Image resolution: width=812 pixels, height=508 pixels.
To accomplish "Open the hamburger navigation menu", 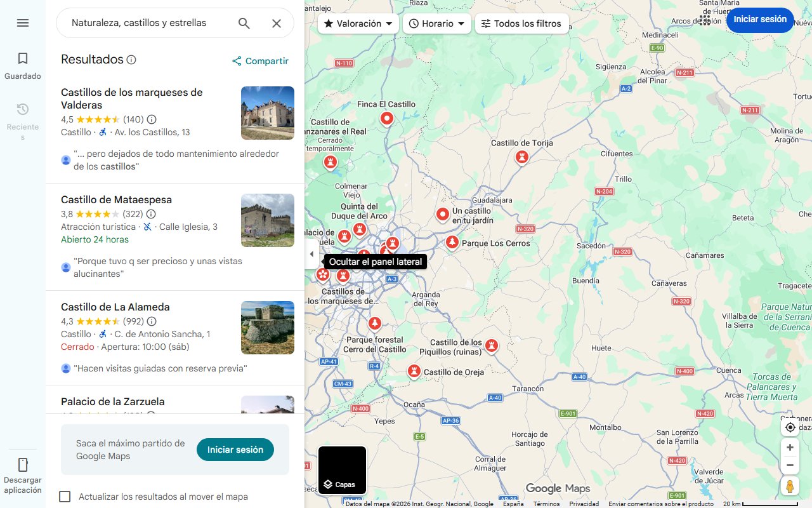I will (23, 23).
